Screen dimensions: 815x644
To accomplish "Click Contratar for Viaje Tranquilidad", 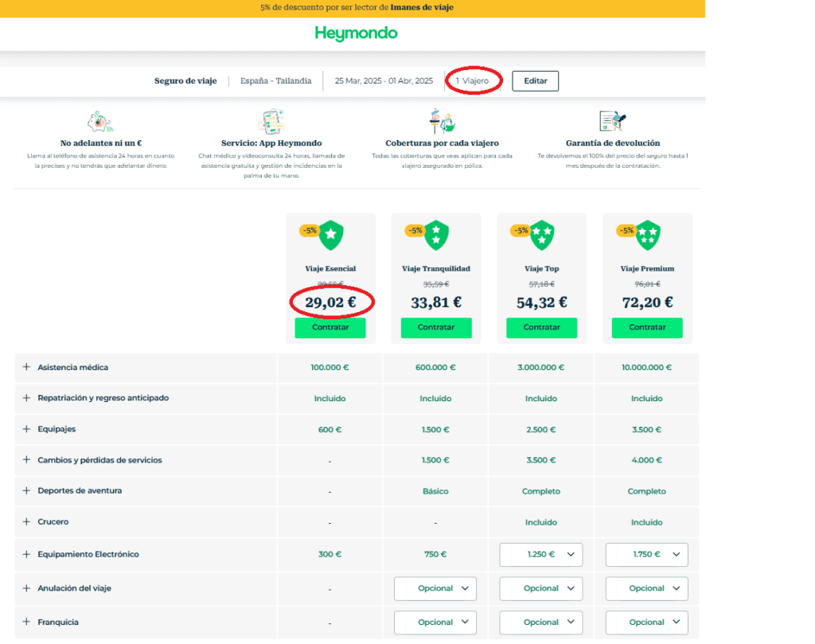I will coord(436,327).
